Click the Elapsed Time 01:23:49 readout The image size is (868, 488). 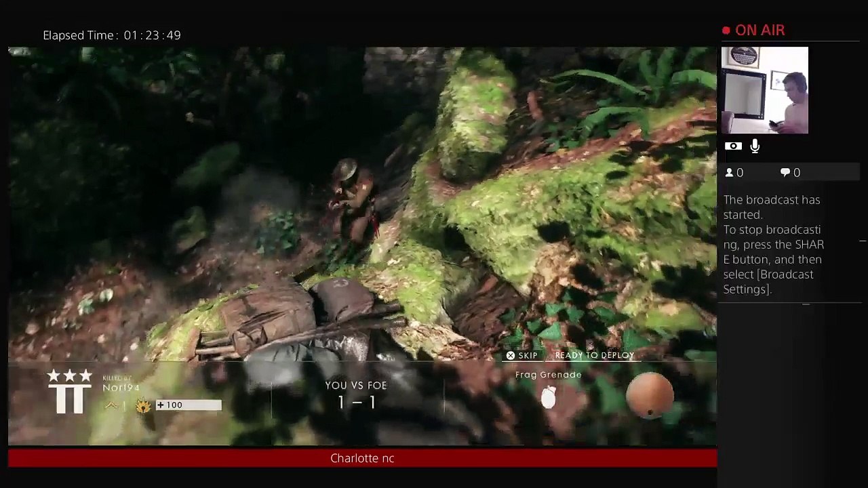pyautogui.click(x=112, y=35)
